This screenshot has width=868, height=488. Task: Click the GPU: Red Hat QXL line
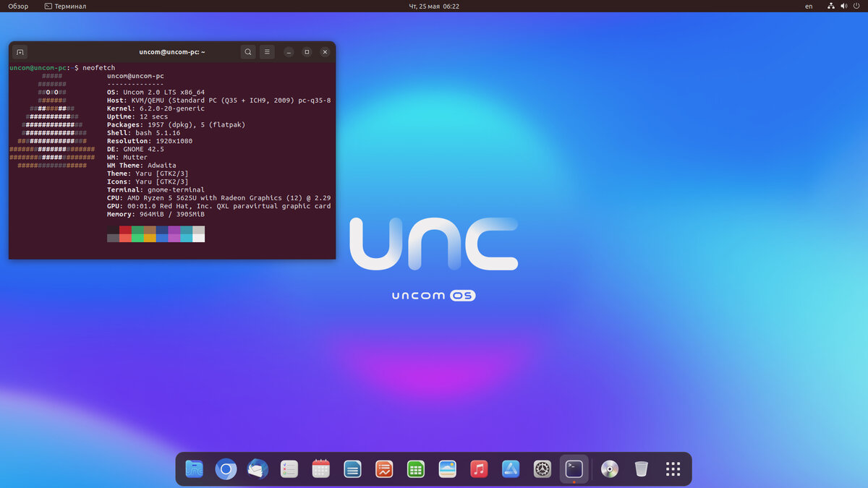(219, 206)
